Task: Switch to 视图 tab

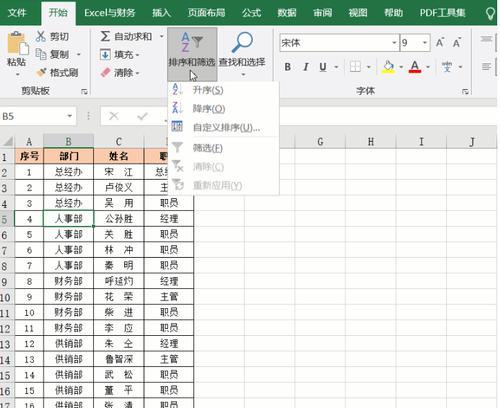Action: 358,13
